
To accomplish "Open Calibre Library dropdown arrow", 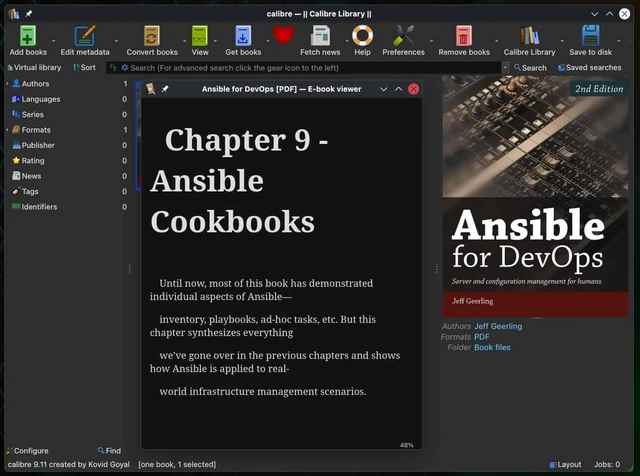I will [562, 41].
